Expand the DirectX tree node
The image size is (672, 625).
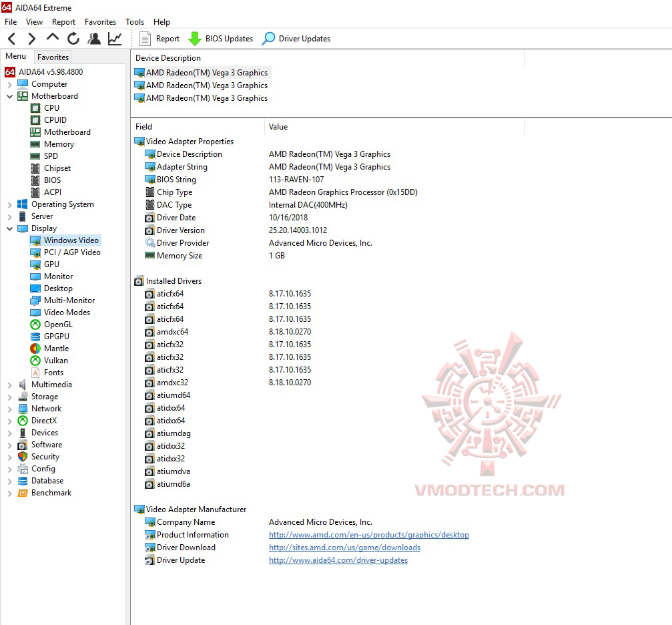click(x=10, y=421)
